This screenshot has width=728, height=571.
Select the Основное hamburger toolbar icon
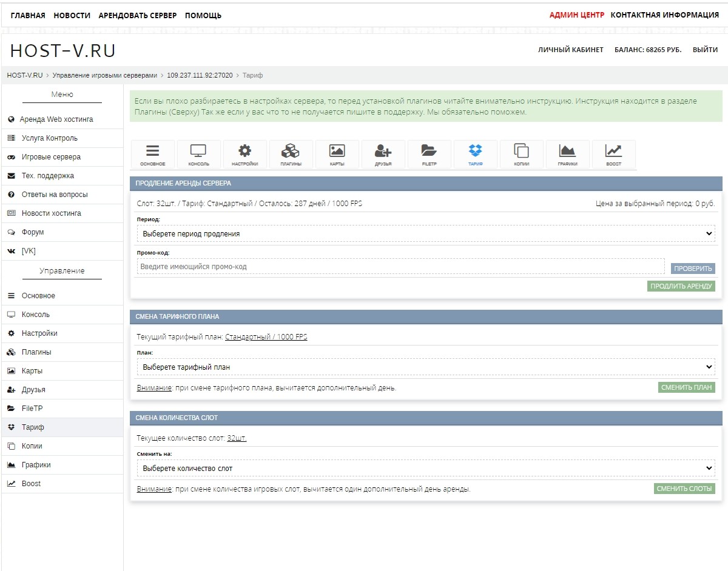152,155
